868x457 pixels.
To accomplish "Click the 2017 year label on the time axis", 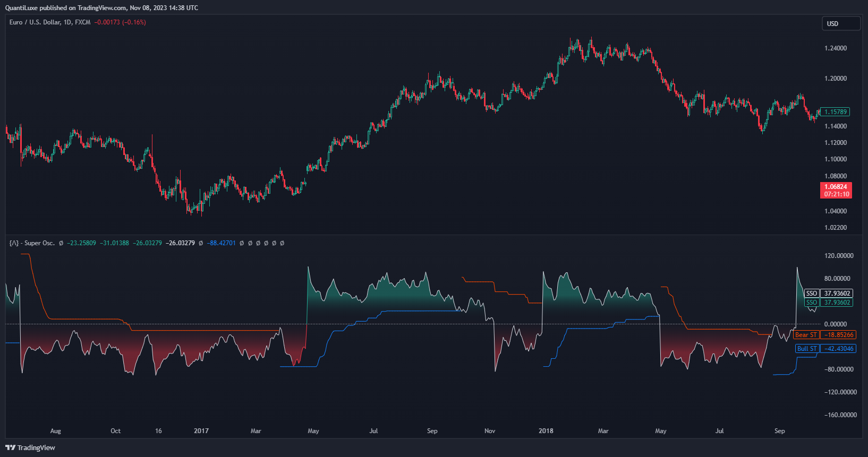I will click(x=201, y=431).
